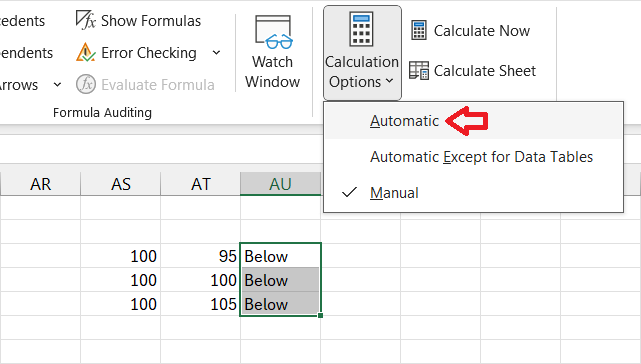This screenshot has height=364, width=641.
Task: Click the Below cell beside 95
Action: point(280,256)
